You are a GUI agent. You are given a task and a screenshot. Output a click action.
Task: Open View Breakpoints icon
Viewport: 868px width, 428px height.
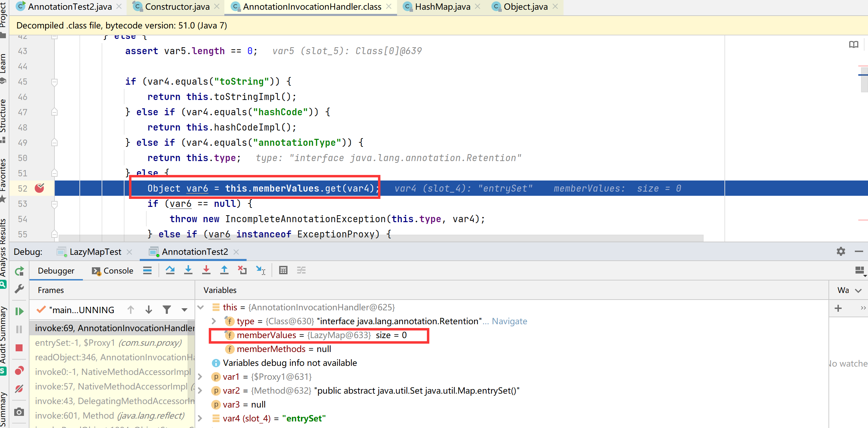click(x=19, y=371)
